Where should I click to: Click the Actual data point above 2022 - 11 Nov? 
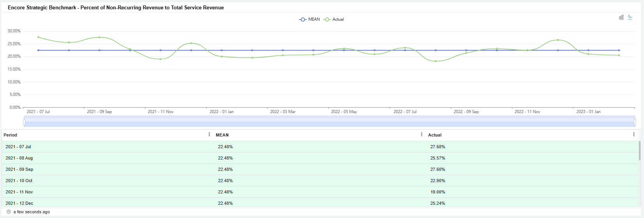[527, 50]
